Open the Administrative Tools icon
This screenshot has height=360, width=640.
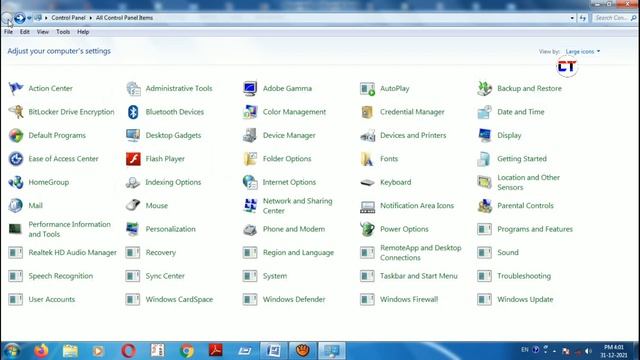click(x=133, y=88)
